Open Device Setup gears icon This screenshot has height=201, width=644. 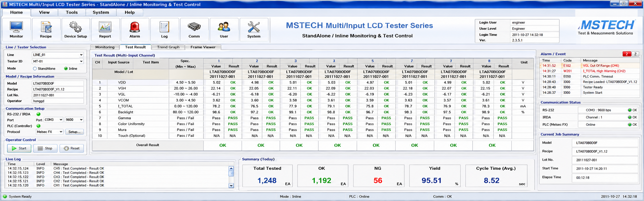(x=75, y=30)
